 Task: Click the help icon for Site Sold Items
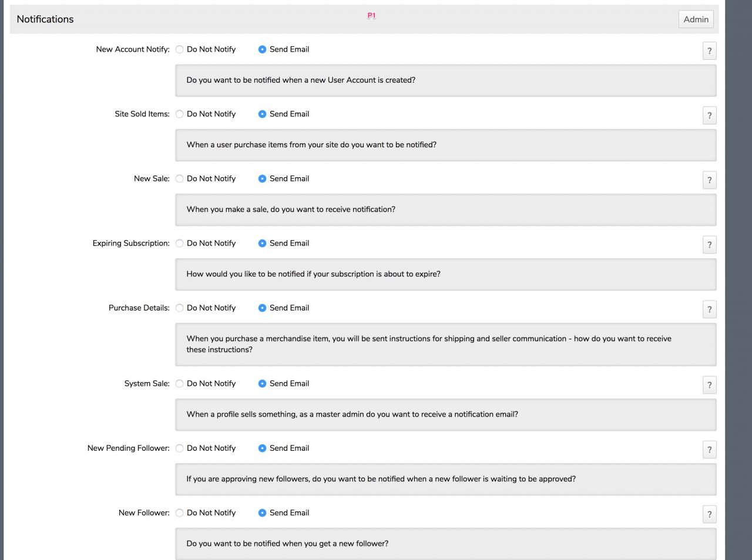[709, 116]
